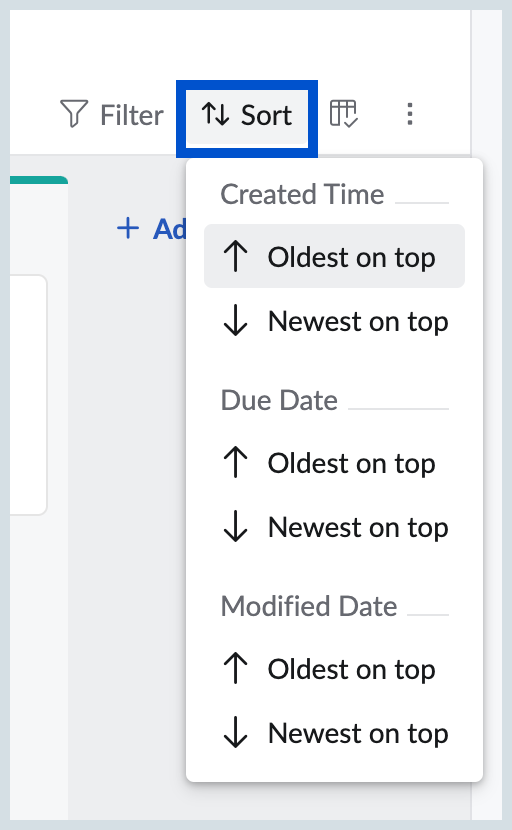Click up arrow icon under Due Date
512x830 pixels.
[235, 462]
